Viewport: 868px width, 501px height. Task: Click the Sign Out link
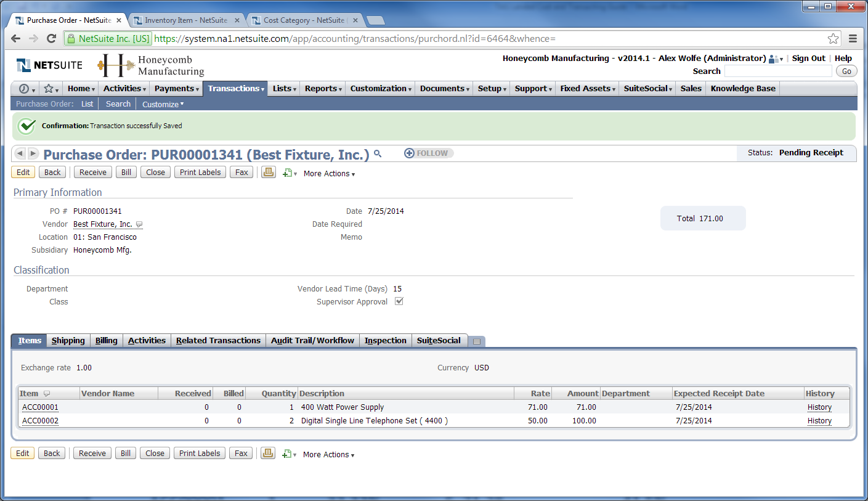coord(808,59)
